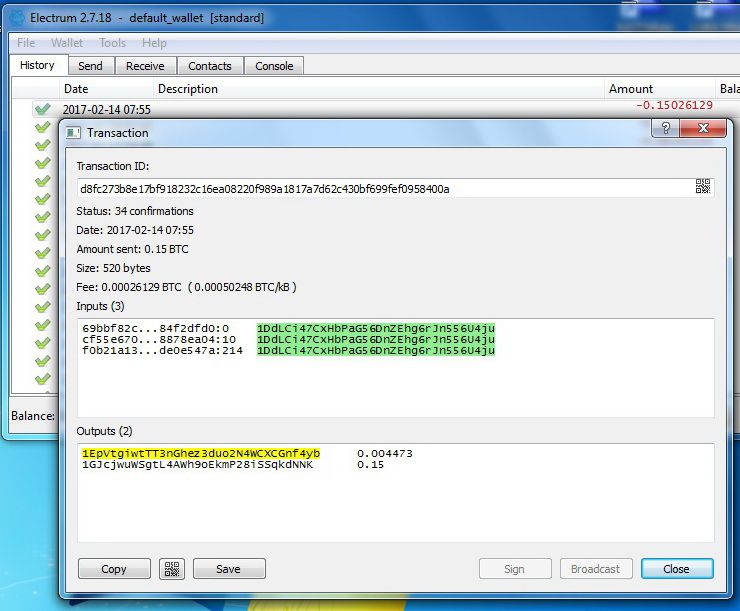This screenshot has height=611, width=740.
Task: Click the confirmed checkmark on 2017-02-14 row
Action: tap(42, 109)
